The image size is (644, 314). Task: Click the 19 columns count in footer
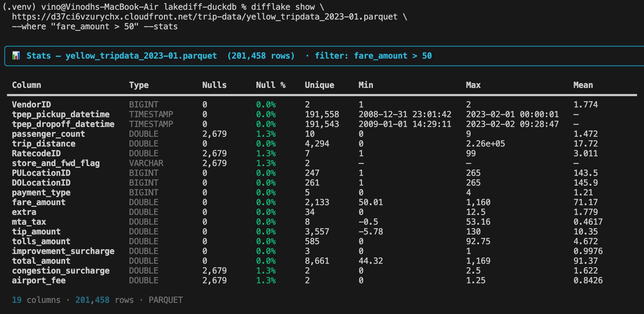36,300
